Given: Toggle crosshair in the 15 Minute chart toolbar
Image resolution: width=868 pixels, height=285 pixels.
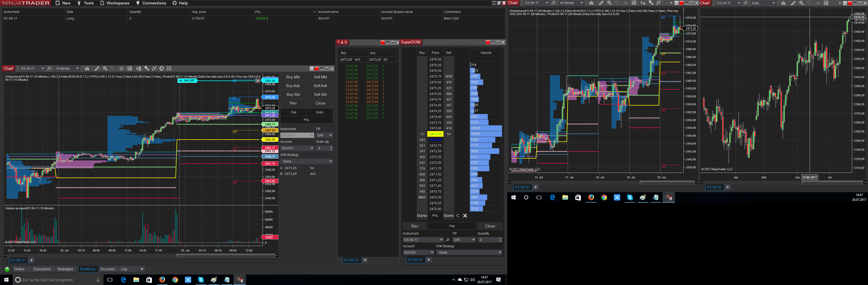Looking at the screenshot, I should click(x=122, y=69).
